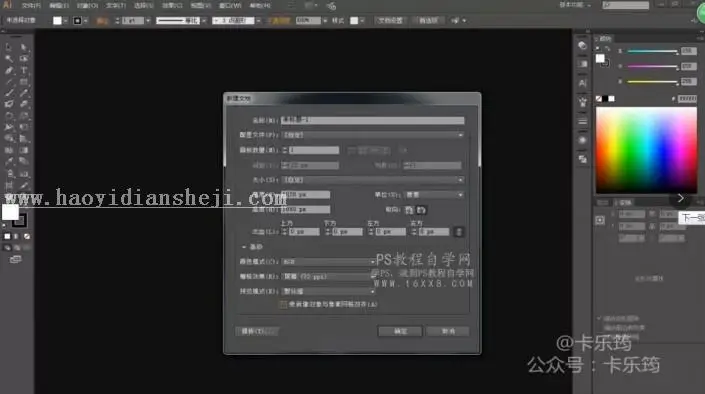
Task: Open the Edit menu
Action: click(x=59, y=6)
